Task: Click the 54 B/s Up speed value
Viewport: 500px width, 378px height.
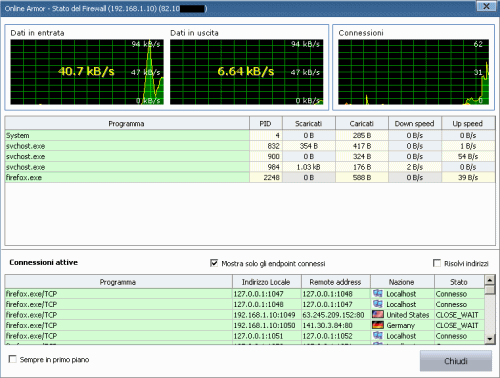Action: (468, 156)
